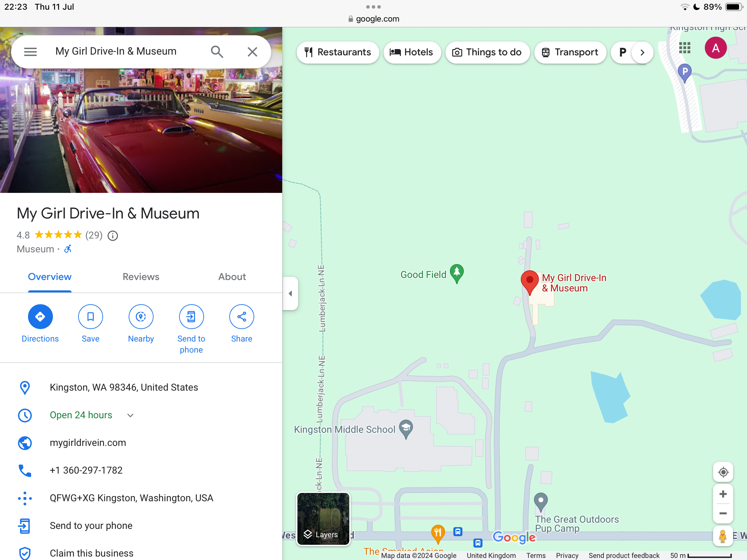The width and height of the screenshot is (747, 560).
Task: Switch to the Reviews tab
Action: coord(141,277)
